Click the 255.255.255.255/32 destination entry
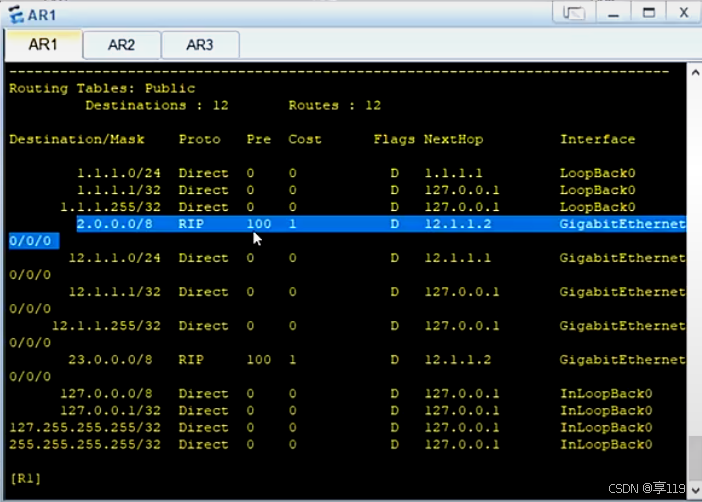702x502 pixels. (x=85, y=445)
